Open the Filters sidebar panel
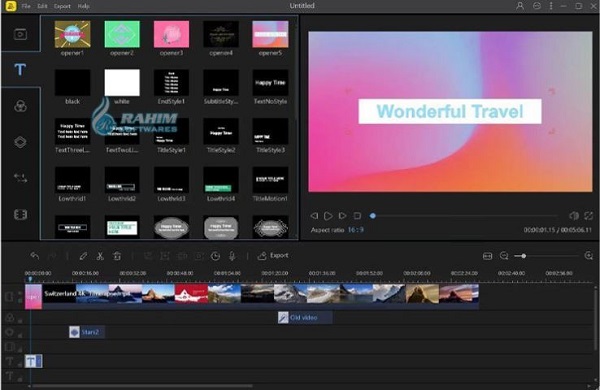600x390 pixels. (x=20, y=106)
